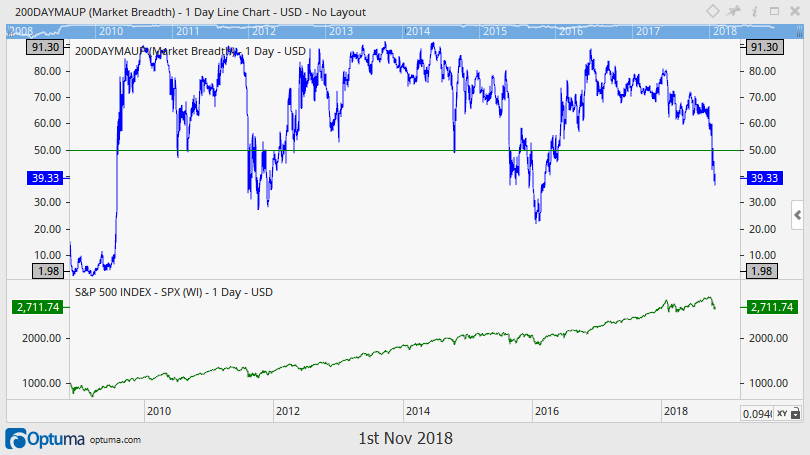The image size is (810, 455).
Task: Click the chart window title text
Action: pos(190,12)
